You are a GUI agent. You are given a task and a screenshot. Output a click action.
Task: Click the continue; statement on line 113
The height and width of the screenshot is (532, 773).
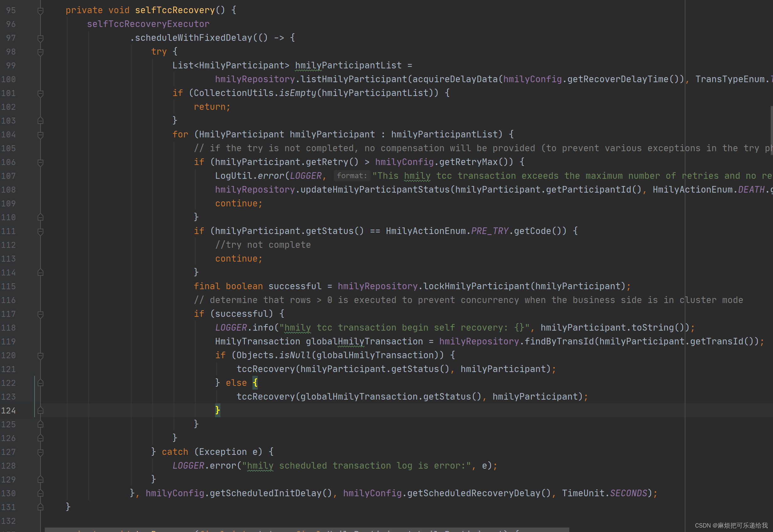pyautogui.click(x=239, y=259)
